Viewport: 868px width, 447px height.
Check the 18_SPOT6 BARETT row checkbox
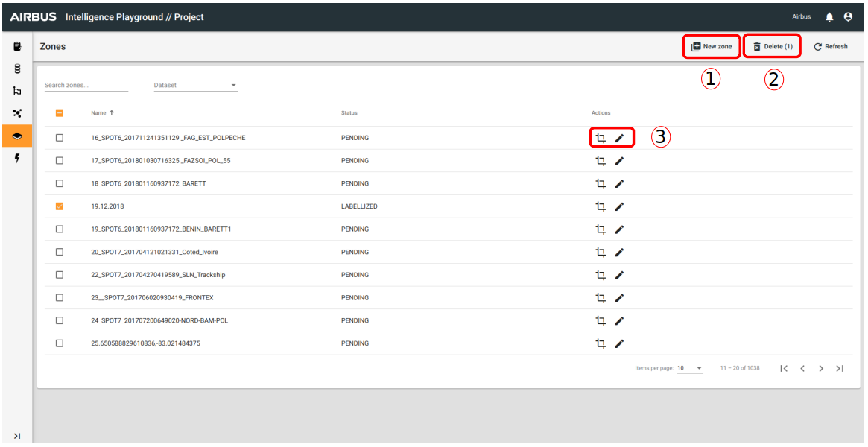[60, 184]
